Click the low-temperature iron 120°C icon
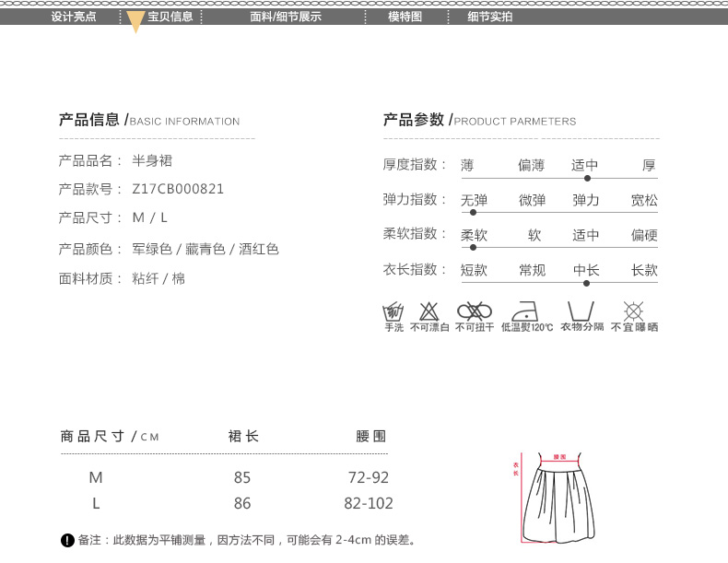This screenshot has height=563, width=728. point(526,311)
